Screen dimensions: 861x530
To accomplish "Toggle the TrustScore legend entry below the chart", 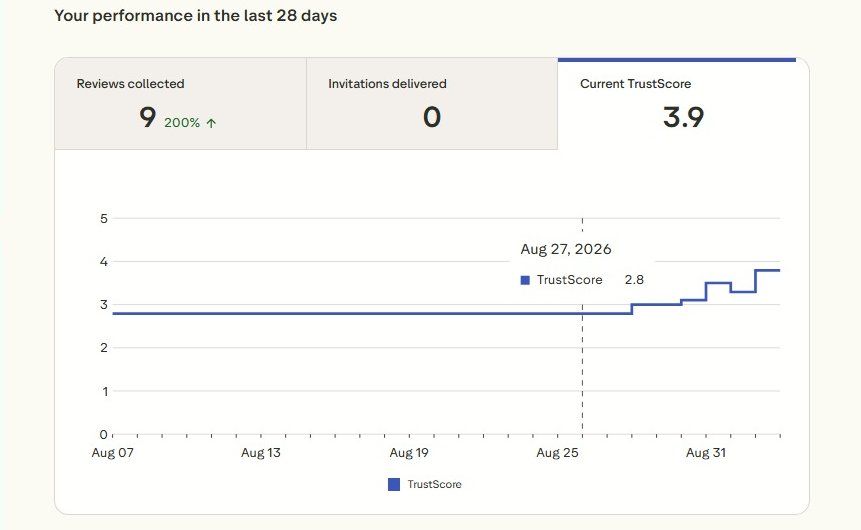I will point(424,484).
